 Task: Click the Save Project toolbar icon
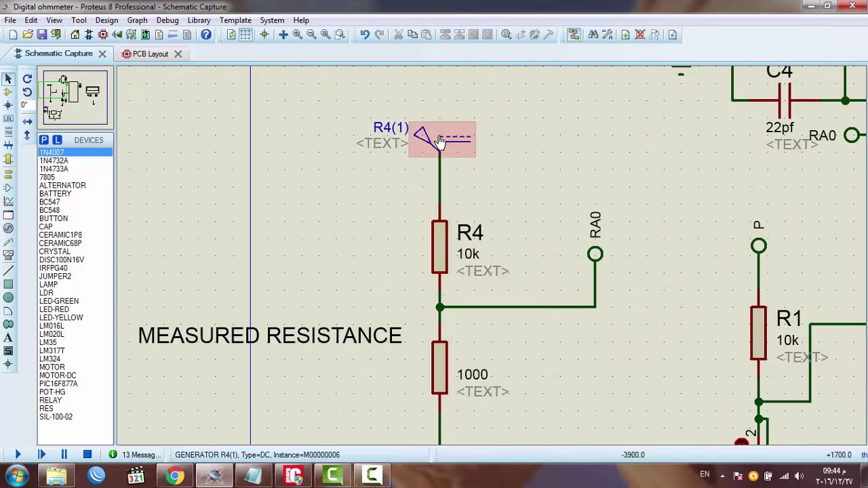click(42, 35)
